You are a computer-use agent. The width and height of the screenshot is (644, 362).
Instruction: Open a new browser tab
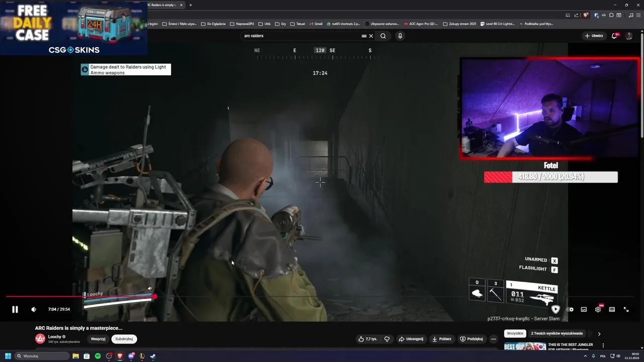tap(190, 5)
